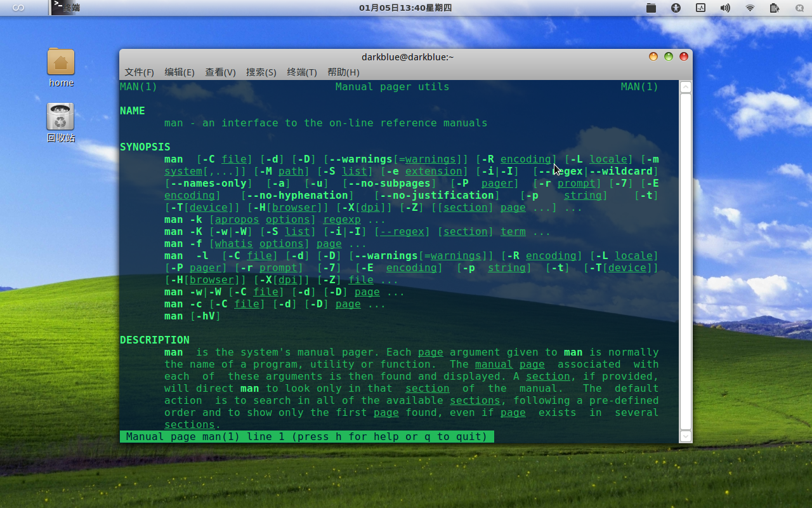Open the 帮助(H) menu

(x=343, y=72)
